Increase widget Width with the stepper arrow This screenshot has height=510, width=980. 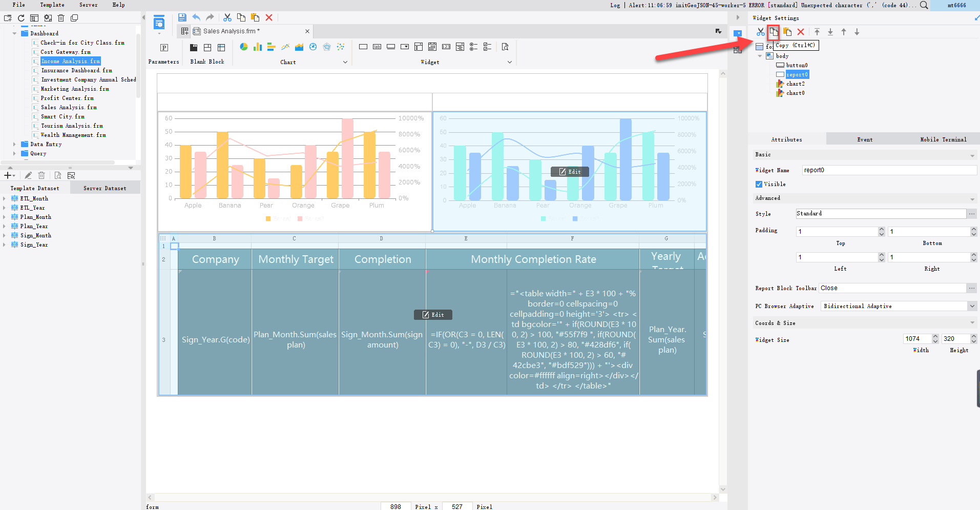click(935, 336)
